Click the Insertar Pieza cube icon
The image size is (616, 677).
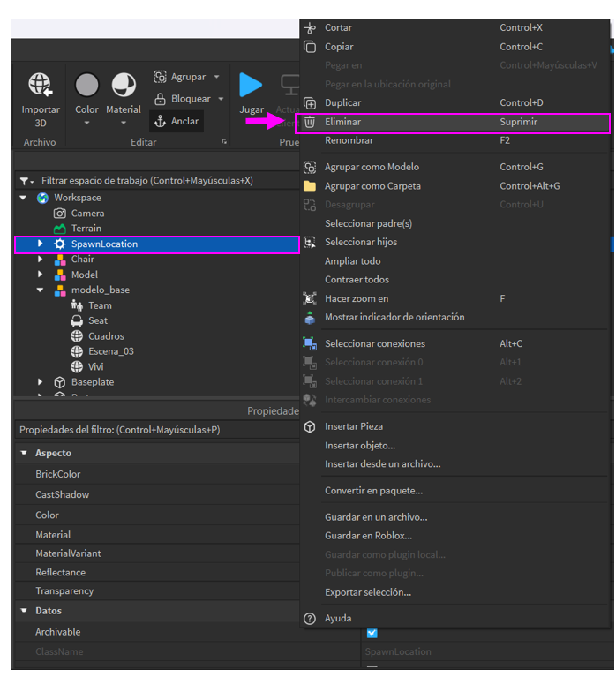tap(310, 426)
